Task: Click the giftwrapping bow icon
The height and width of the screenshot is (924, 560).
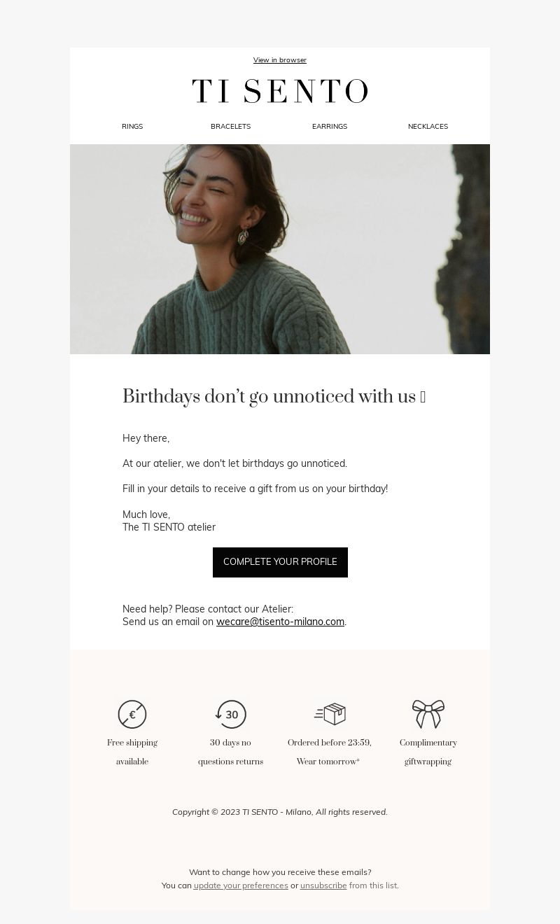Action: 428,714
